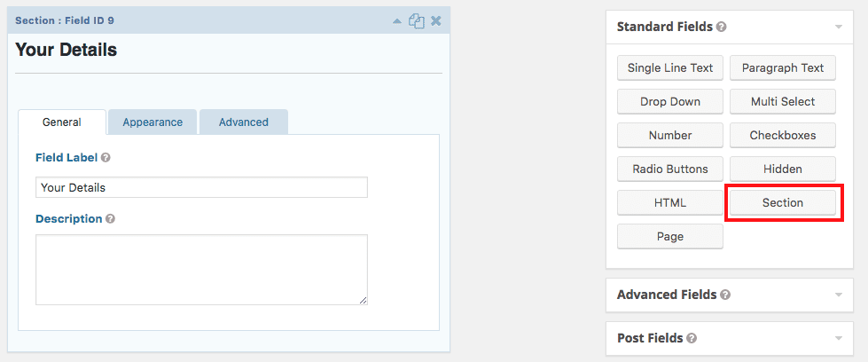Viewport: 868px width, 362px height.
Task: Show Standard Fields help icon
Action: 721,27
